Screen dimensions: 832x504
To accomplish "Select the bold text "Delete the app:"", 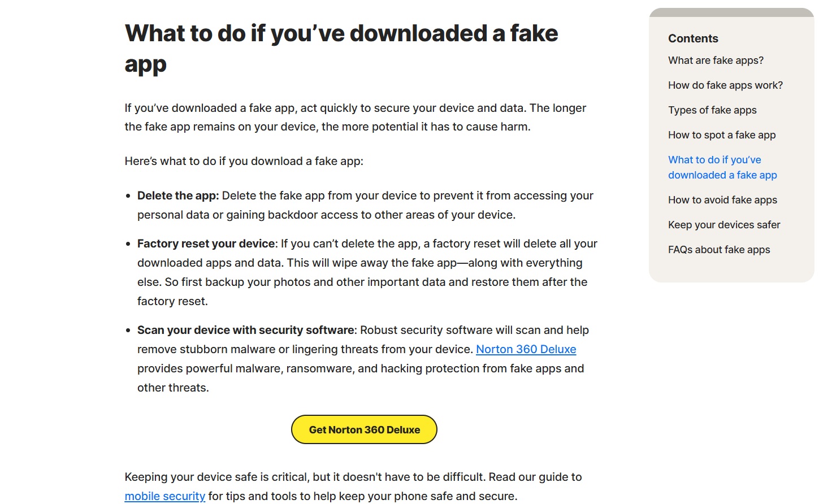I will point(177,195).
